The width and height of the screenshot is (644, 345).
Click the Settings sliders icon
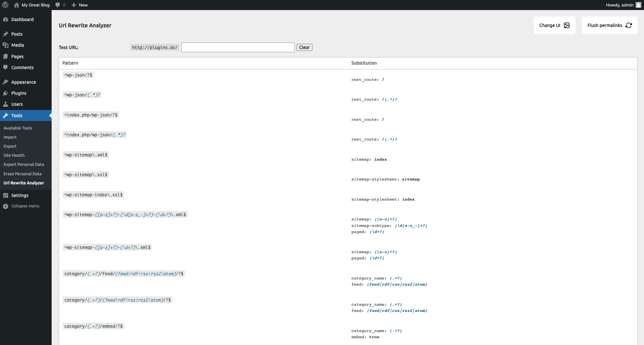6,195
